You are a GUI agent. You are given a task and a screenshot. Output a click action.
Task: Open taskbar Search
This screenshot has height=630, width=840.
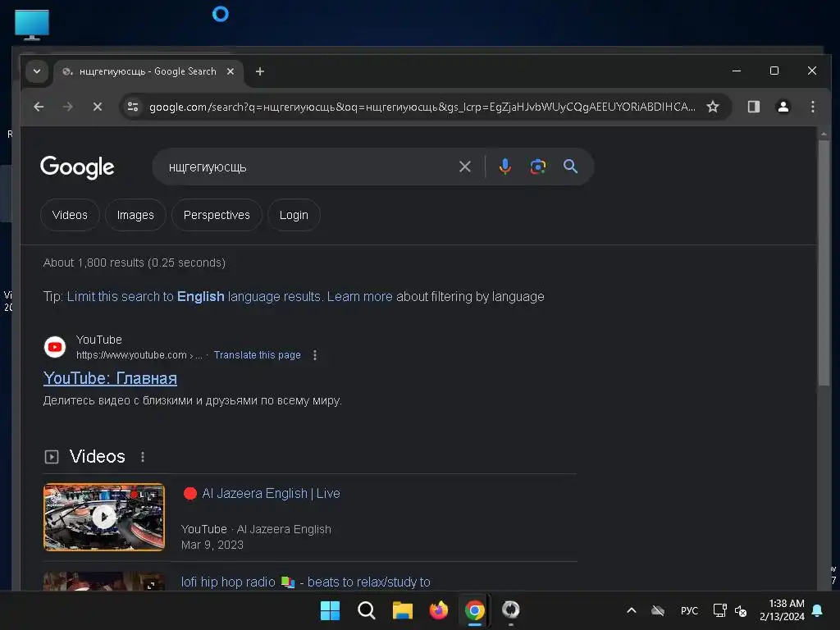pos(367,610)
